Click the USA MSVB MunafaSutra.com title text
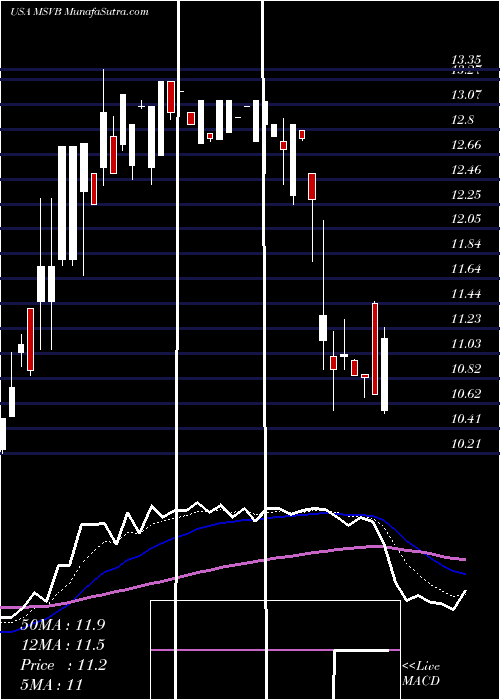Viewport: 500px width, 700px height. click(x=79, y=12)
